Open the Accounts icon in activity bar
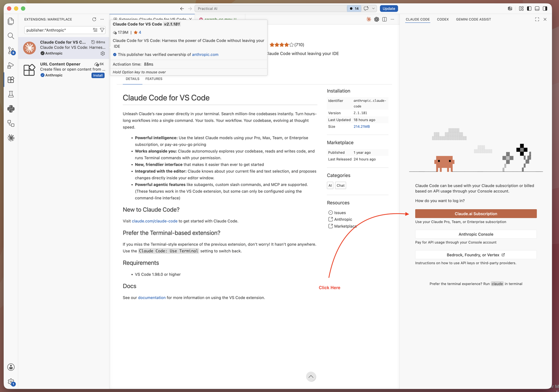 click(11, 367)
